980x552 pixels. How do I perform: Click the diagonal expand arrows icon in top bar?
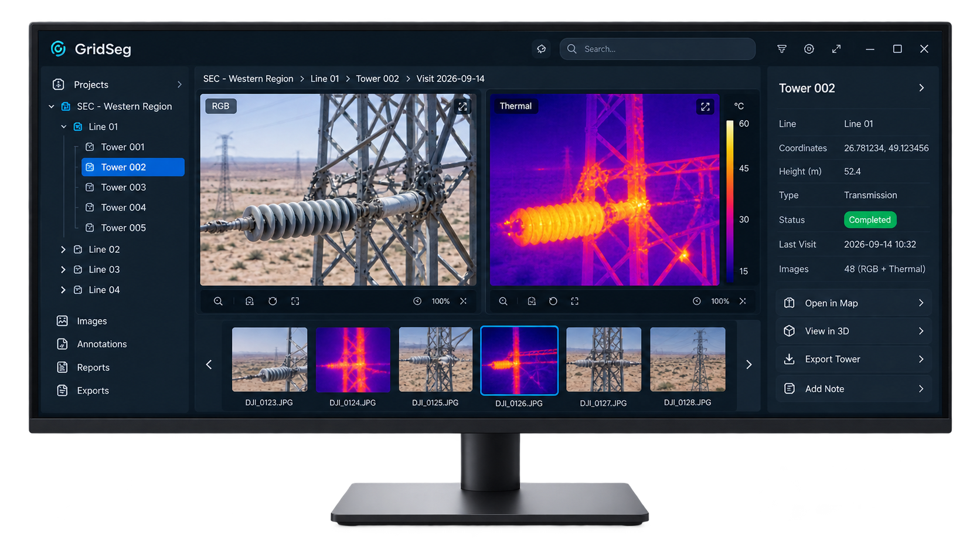[836, 49]
